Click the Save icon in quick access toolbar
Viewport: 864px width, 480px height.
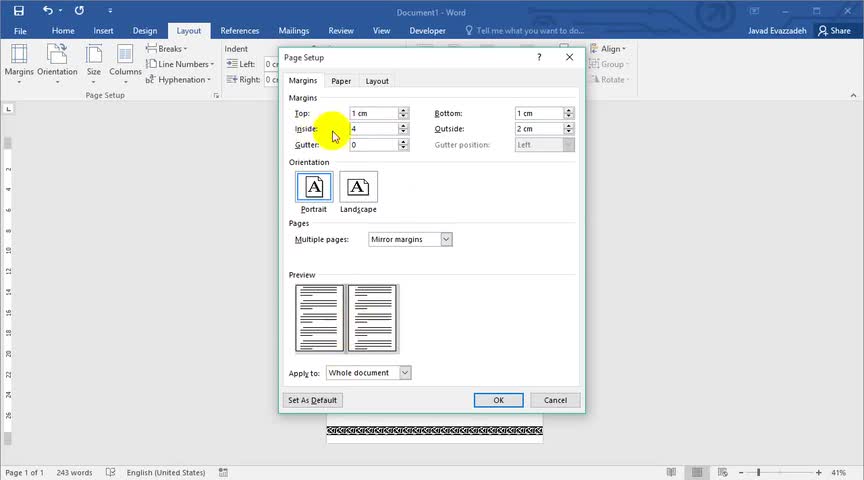[19, 11]
